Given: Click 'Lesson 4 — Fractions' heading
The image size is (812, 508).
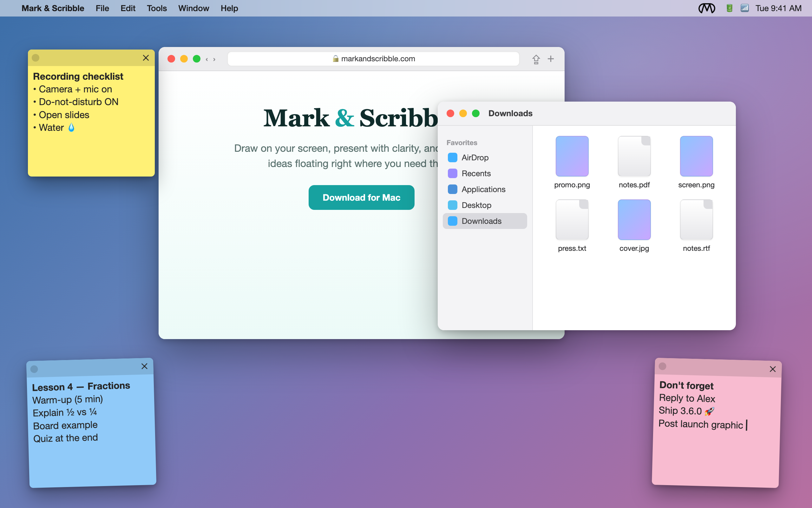Looking at the screenshot, I should tap(81, 386).
